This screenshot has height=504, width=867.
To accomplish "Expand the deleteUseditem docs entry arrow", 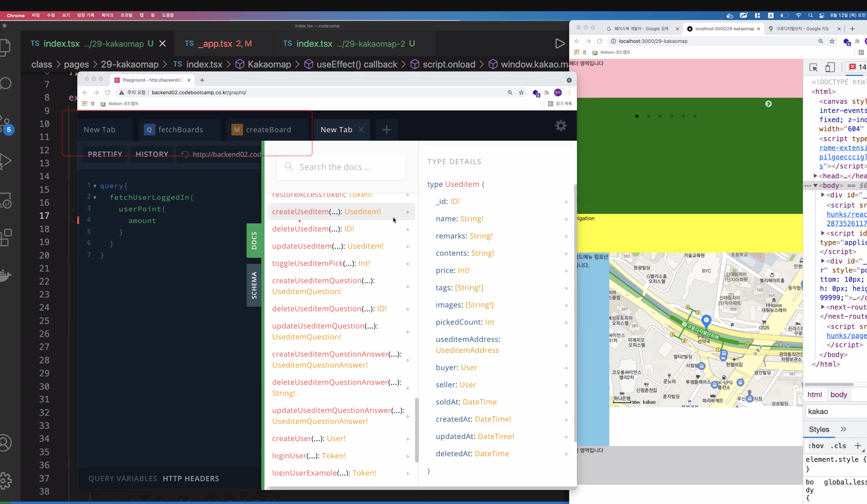I will coord(408,229).
